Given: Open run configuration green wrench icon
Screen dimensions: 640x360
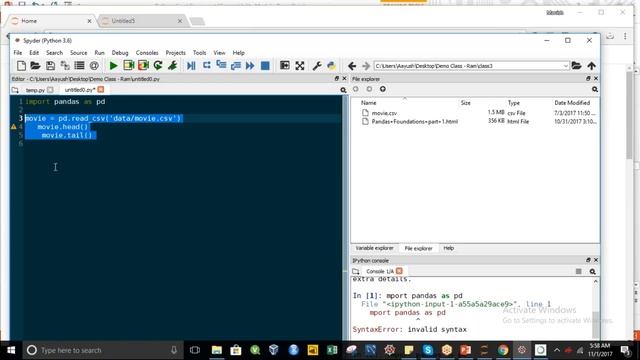Looking at the screenshot, I should tap(172, 65).
